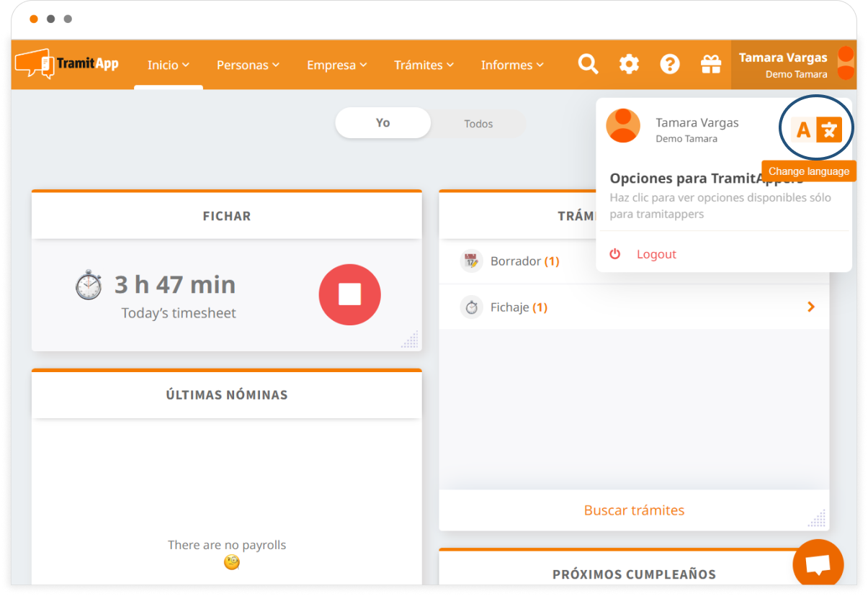Switch view toggle to Yo
Image resolution: width=868 pixels, height=596 pixels.
click(x=382, y=123)
